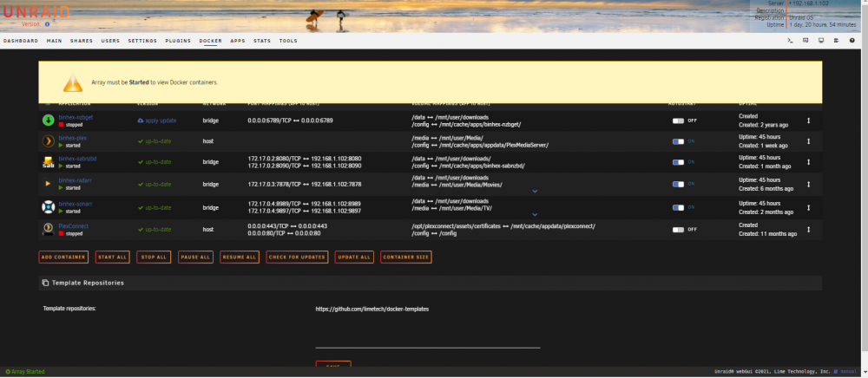
Task: Expand volume mappings for binhex-radarr
Action: (x=535, y=192)
